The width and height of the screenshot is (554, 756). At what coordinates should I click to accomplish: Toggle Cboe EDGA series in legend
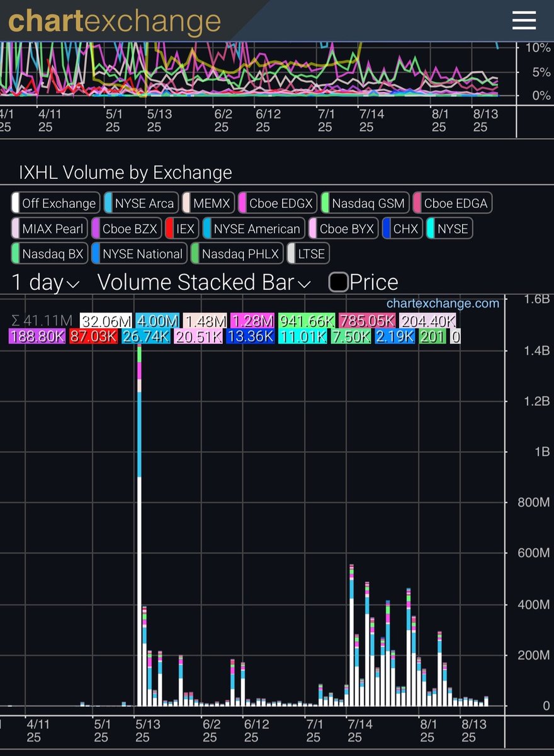point(453,203)
